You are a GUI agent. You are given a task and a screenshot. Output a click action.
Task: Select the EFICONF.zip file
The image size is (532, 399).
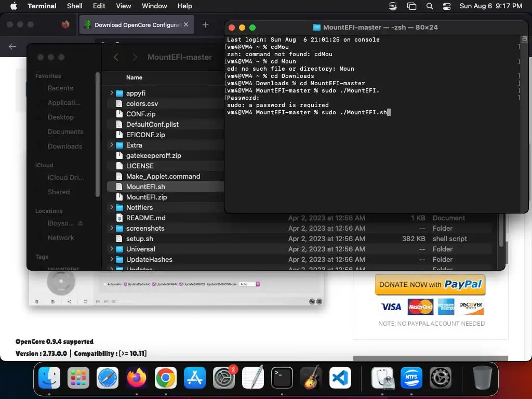pos(145,135)
